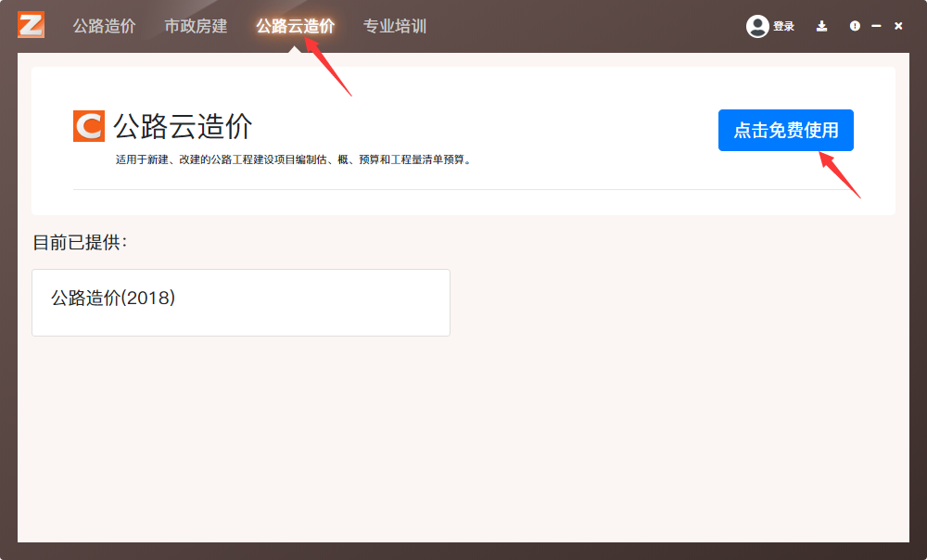This screenshot has width=927, height=560.
Task: Click the orange Z application logo
Action: pyautogui.click(x=31, y=25)
